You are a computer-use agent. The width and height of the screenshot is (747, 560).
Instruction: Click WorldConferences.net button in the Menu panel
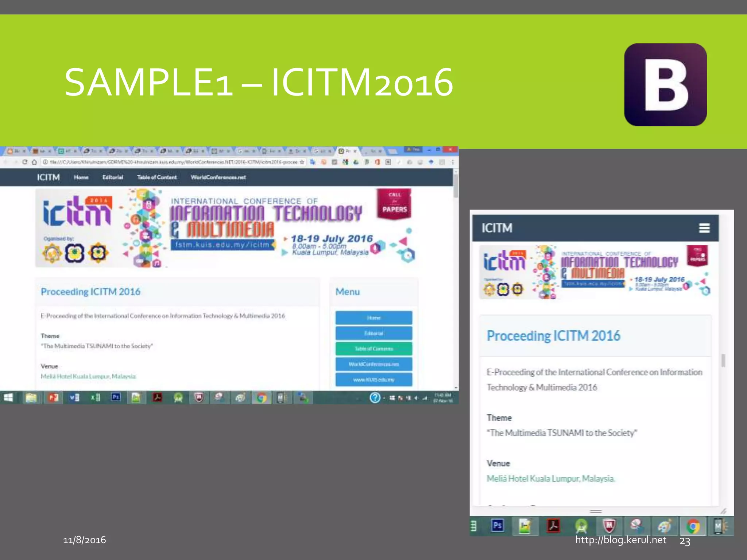click(x=374, y=364)
